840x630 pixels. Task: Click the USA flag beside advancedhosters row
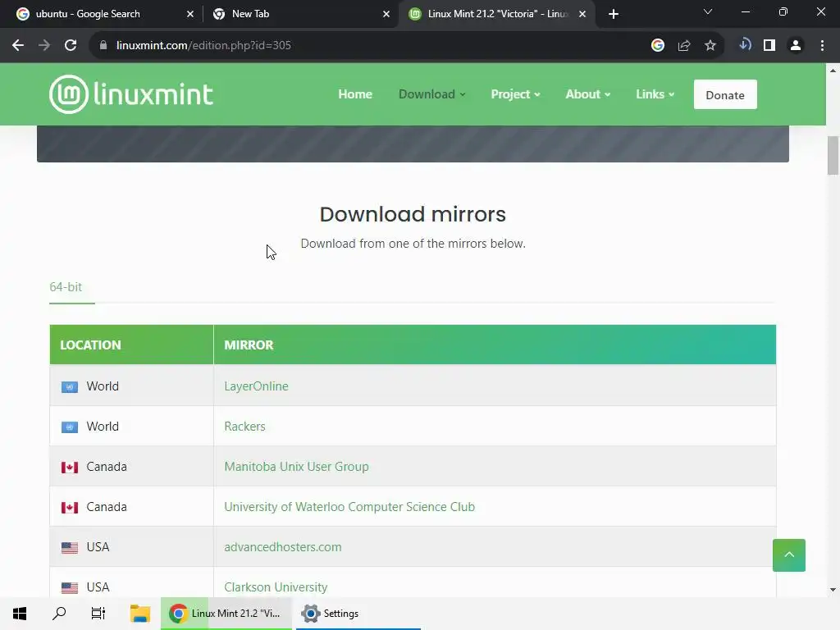click(x=70, y=547)
